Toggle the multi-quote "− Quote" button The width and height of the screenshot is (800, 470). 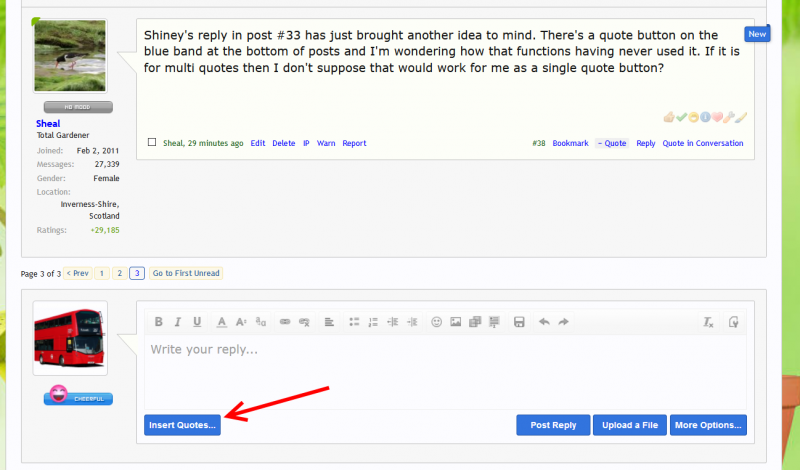pyautogui.click(x=611, y=143)
